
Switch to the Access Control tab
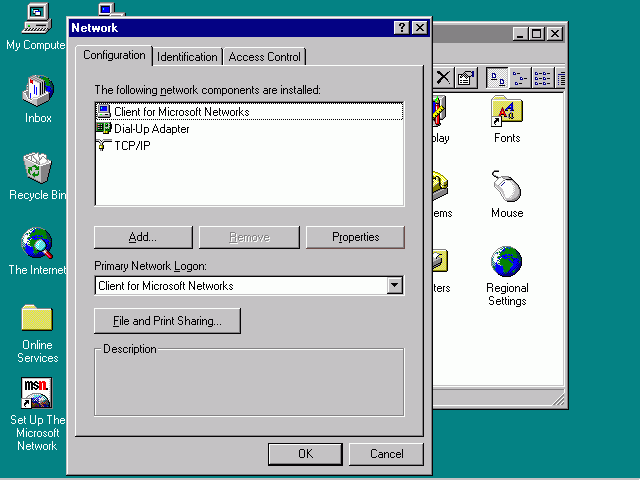coord(264,57)
